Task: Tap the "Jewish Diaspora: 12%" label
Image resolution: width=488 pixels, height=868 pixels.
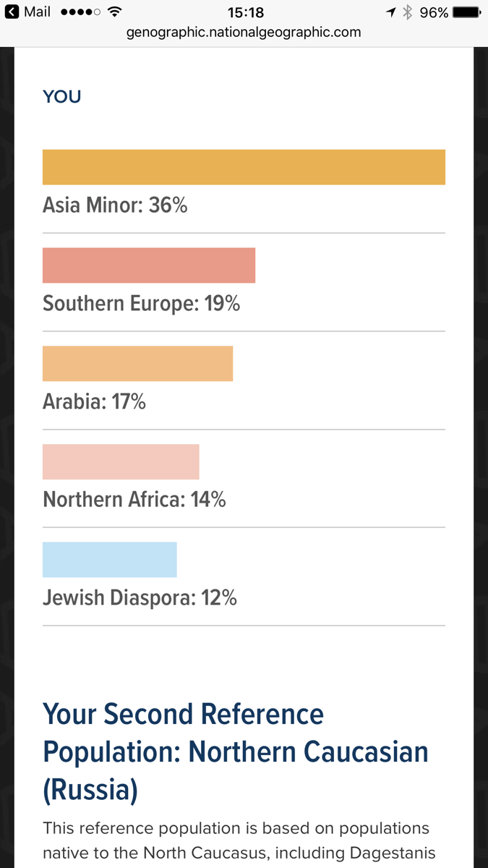Action: (140, 597)
